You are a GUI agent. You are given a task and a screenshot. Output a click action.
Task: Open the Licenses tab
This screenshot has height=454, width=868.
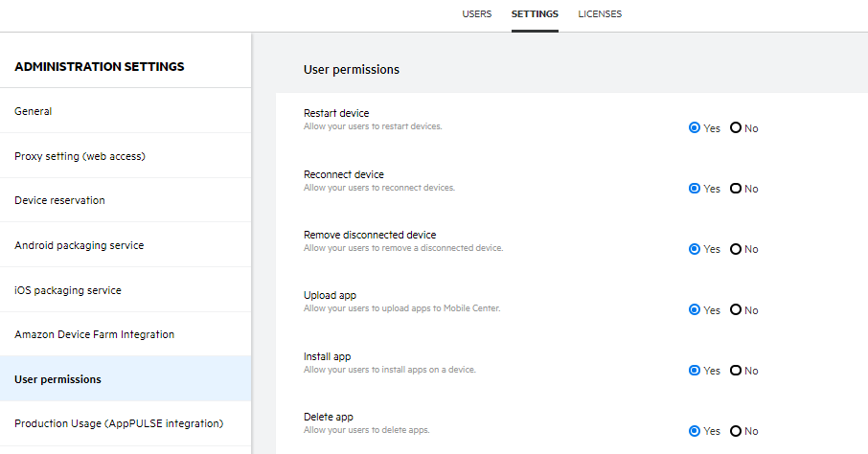pyautogui.click(x=600, y=14)
